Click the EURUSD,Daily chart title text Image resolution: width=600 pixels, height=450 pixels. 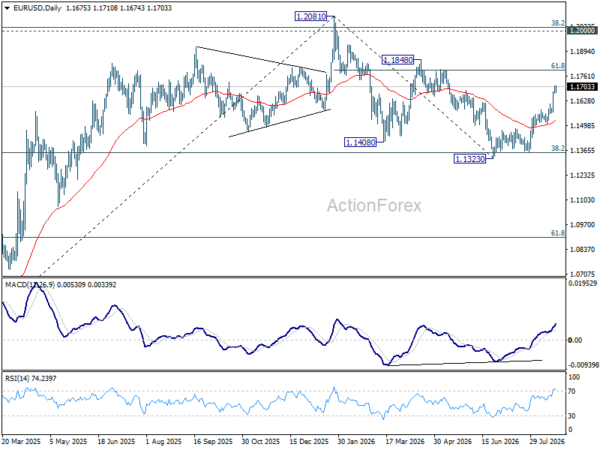(x=37, y=8)
